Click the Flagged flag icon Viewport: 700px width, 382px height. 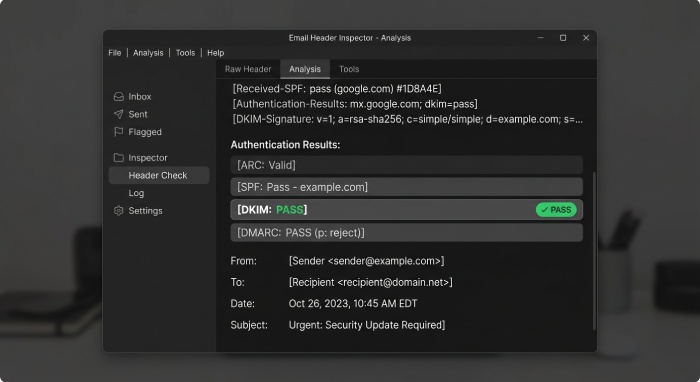click(x=118, y=132)
